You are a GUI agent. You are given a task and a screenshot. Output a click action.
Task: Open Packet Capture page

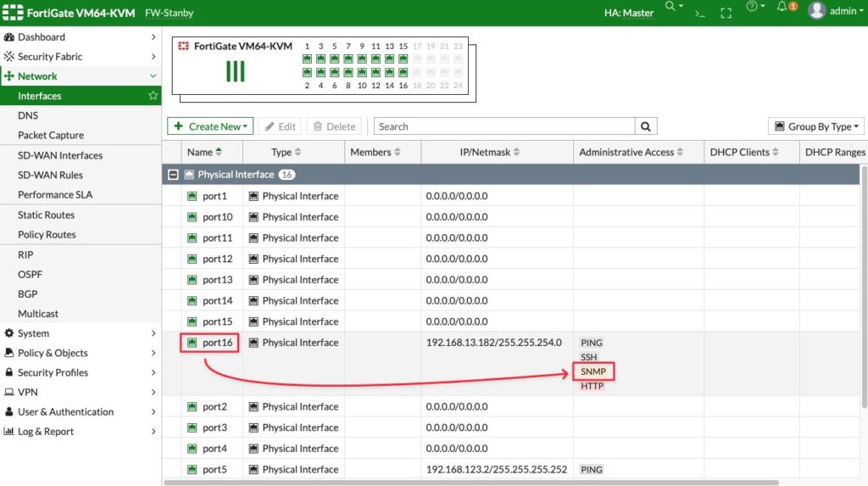(51, 135)
